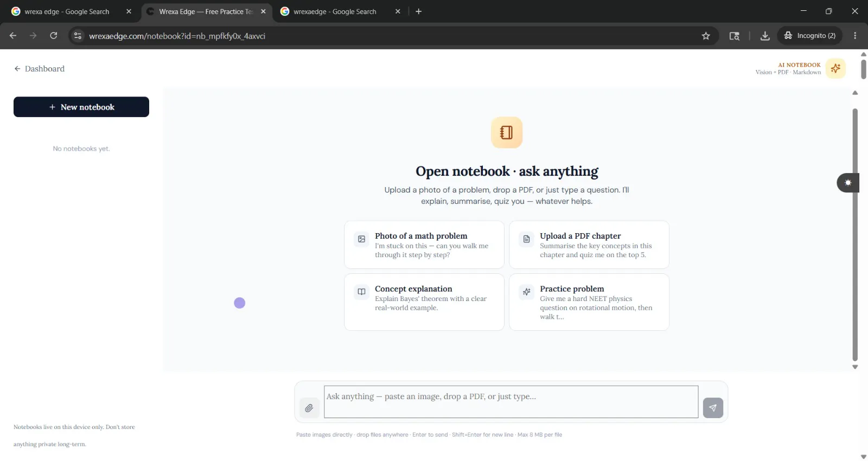Click the paperclip attach file icon
The height and width of the screenshot is (461, 868).
[309, 408]
